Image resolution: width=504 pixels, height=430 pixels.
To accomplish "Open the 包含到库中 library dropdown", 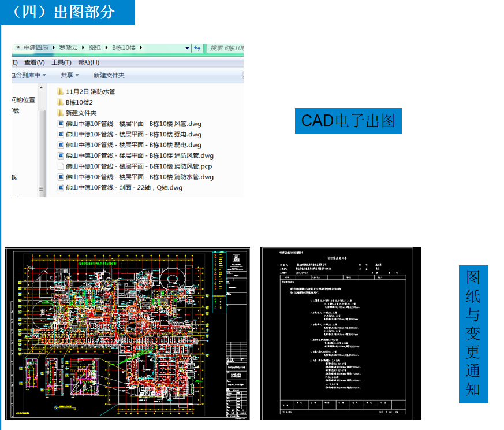I will 27,75.
